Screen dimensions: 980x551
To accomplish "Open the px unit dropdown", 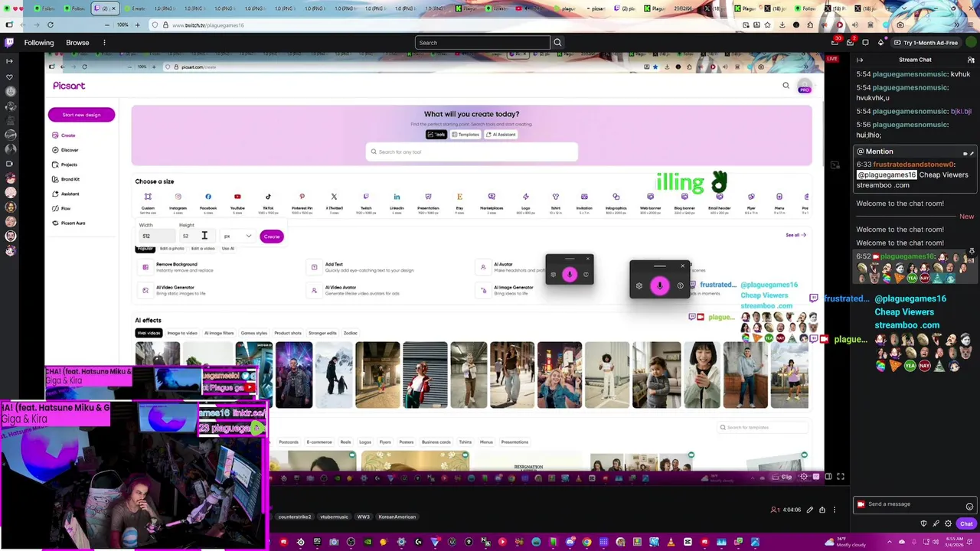I will pos(237,236).
